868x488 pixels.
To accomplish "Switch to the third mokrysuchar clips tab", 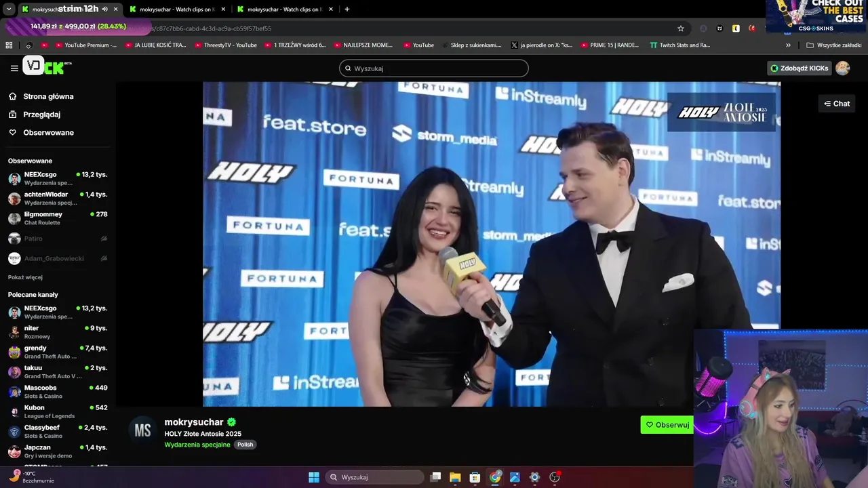I will pyautogui.click(x=285, y=9).
